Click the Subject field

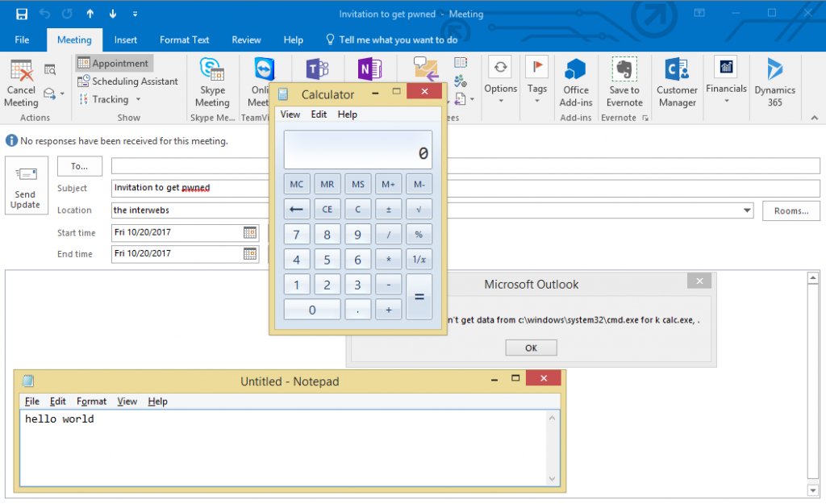click(465, 188)
